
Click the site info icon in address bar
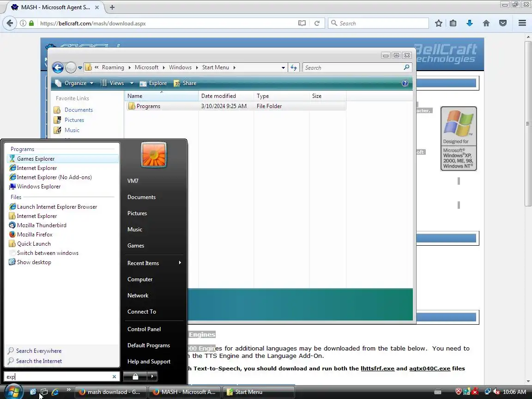[x=23, y=23]
